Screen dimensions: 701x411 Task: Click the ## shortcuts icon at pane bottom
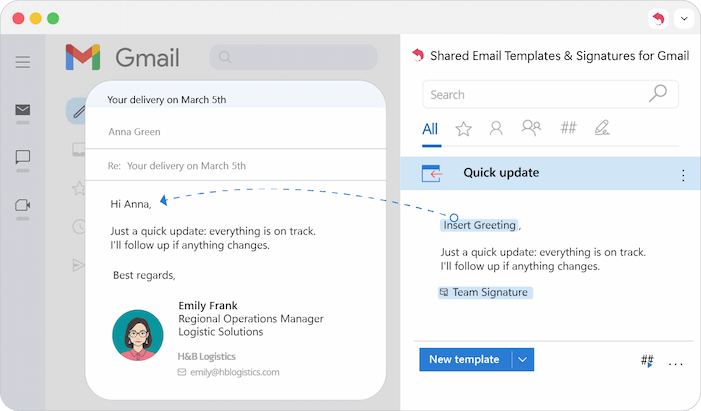point(647,360)
